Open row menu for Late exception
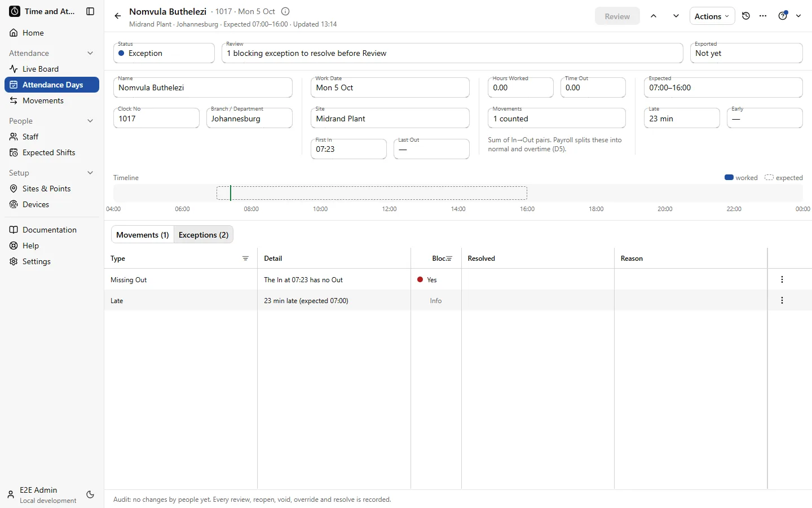This screenshot has width=812, height=508. (x=782, y=300)
